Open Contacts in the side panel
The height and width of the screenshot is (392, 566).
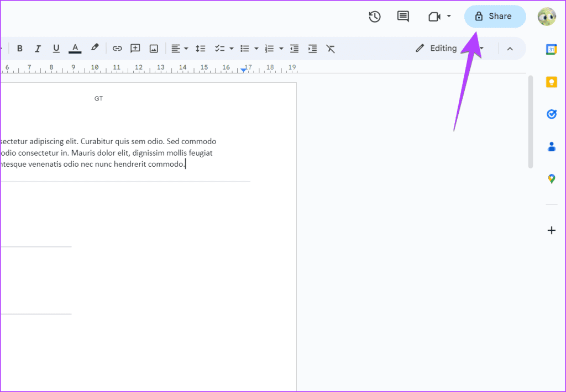click(x=551, y=146)
